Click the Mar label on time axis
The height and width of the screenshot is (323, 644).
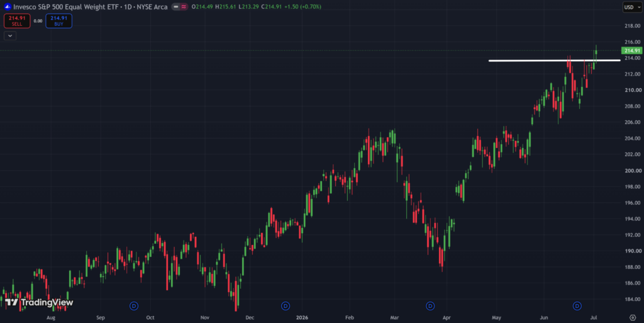tap(395, 318)
